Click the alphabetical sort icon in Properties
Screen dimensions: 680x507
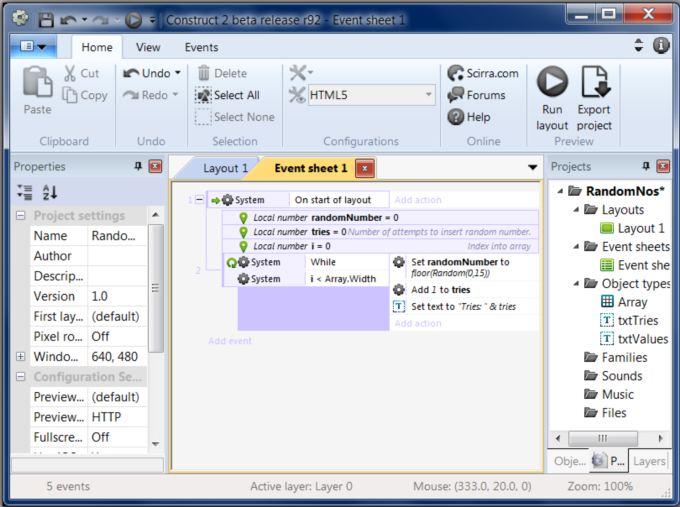pyautogui.click(x=50, y=192)
